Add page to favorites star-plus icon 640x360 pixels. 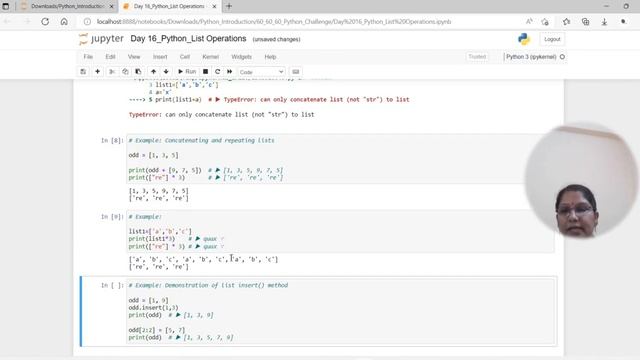pos(545,22)
